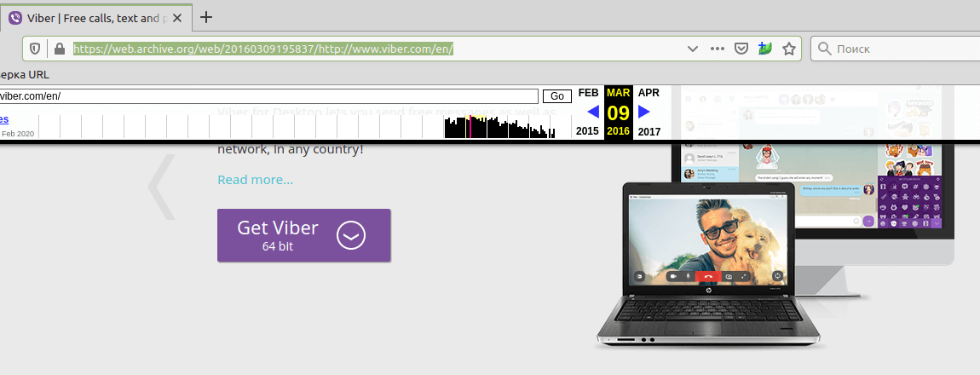Click the bookmark toolbar item ending in URL

tap(25, 75)
